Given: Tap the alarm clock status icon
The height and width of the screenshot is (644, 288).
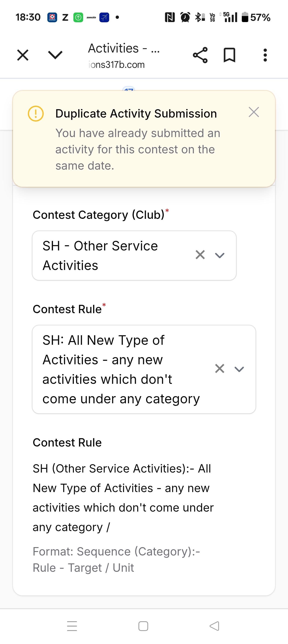Looking at the screenshot, I should (185, 17).
